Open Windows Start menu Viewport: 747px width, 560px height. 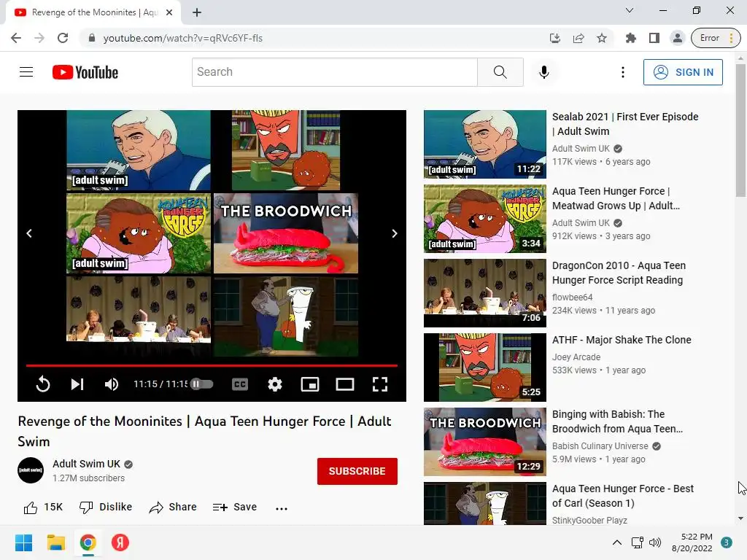point(24,542)
